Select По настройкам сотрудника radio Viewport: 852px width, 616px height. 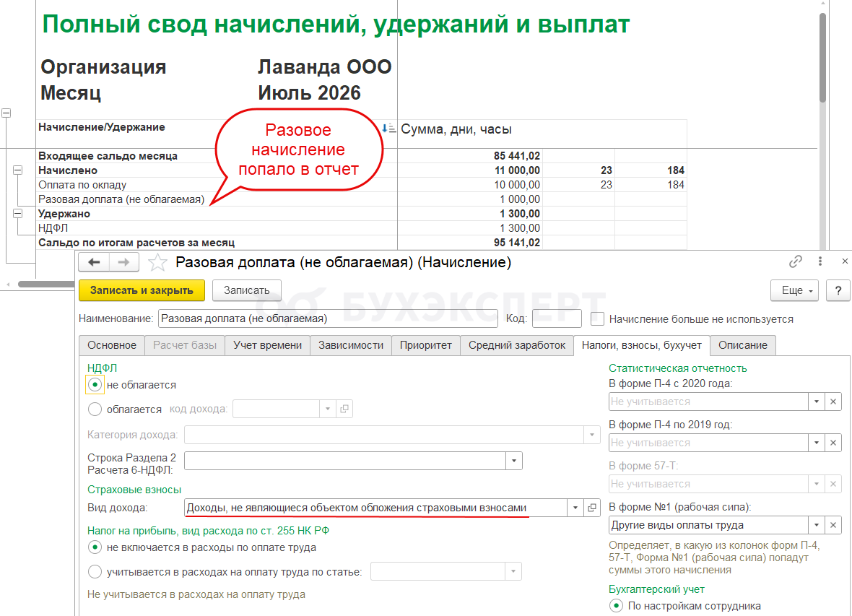pyautogui.click(x=616, y=606)
